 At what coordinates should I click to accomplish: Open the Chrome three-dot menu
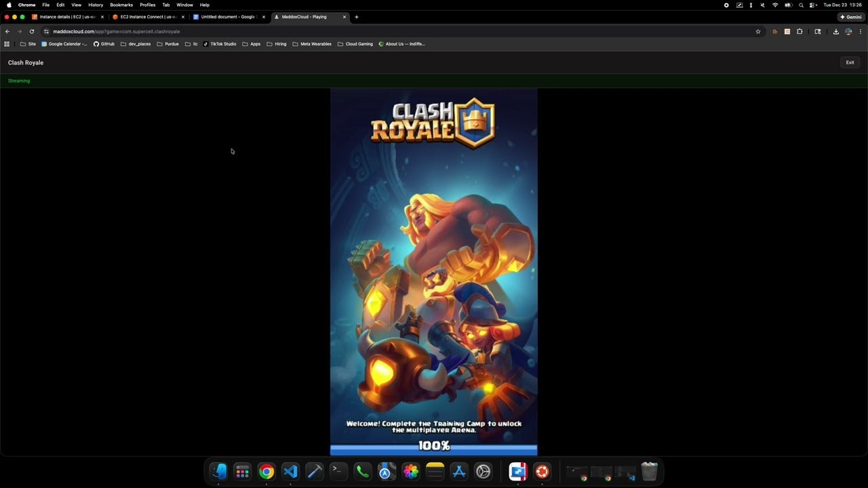861,31
